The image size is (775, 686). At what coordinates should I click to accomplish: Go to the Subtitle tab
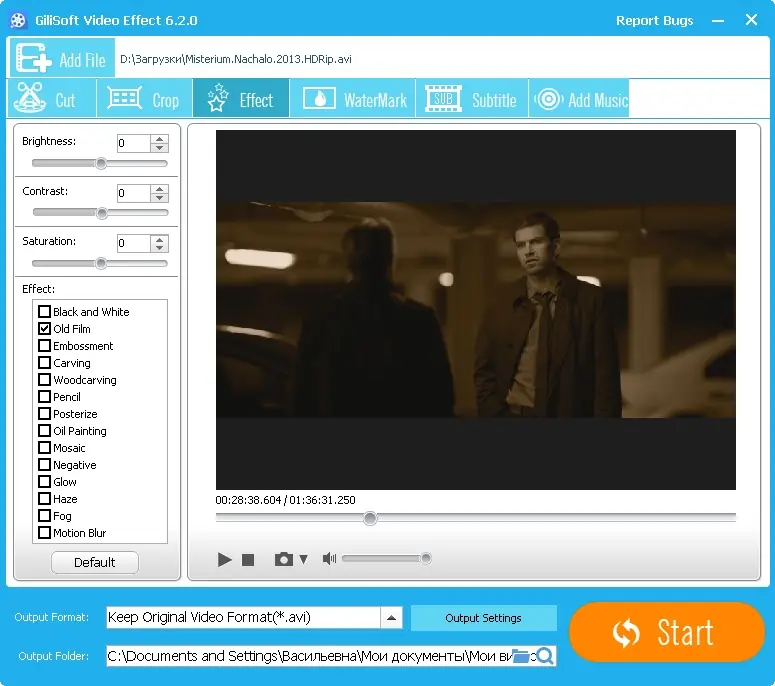tap(472, 98)
